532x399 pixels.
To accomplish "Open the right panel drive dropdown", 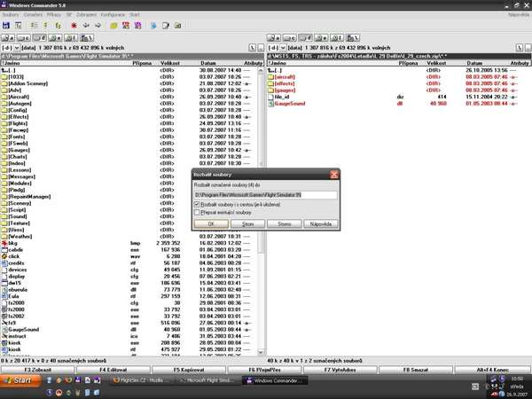I will 284,48.
